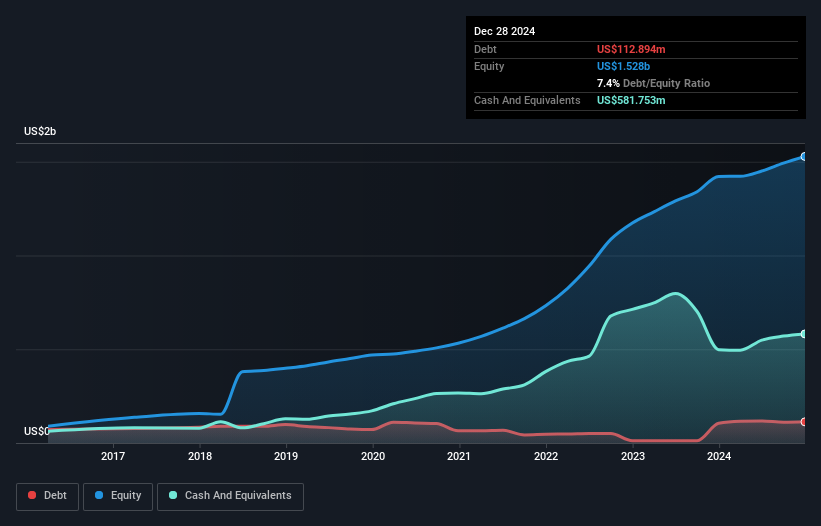Click the Debt endpoint marker at chart end
This screenshot has width=821, height=526.
804,422
